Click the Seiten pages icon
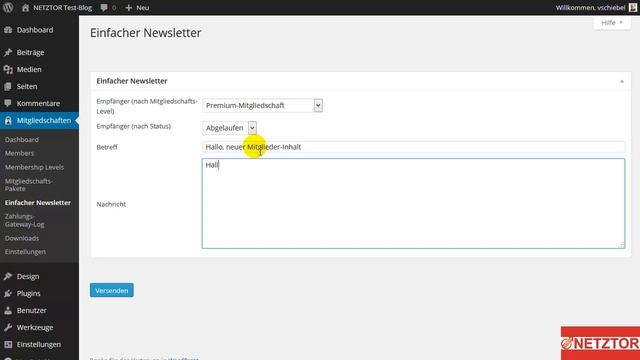640x360 pixels. pos(8,87)
